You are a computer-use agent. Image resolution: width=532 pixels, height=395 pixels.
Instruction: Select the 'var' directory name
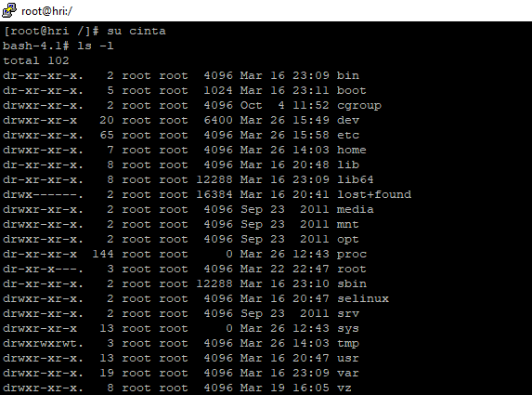pyautogui.click(x=348, y=373)
